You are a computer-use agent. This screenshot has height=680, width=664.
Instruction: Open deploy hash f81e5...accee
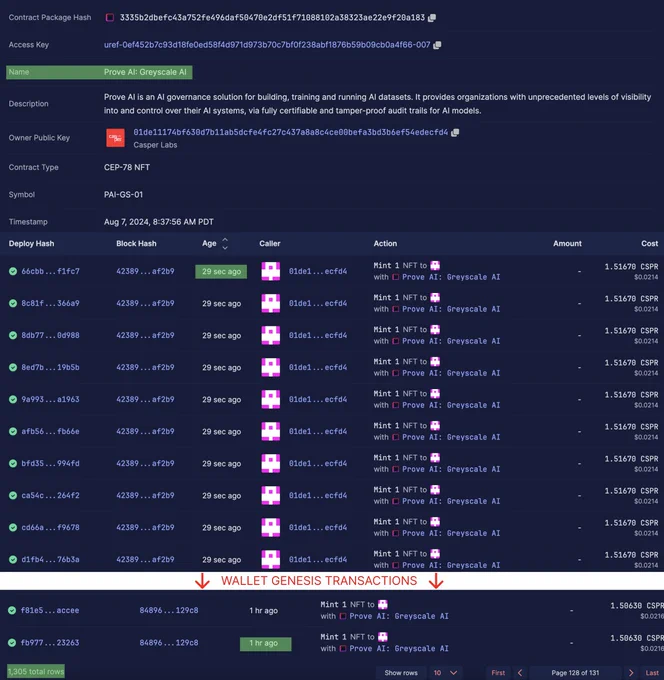50,610
